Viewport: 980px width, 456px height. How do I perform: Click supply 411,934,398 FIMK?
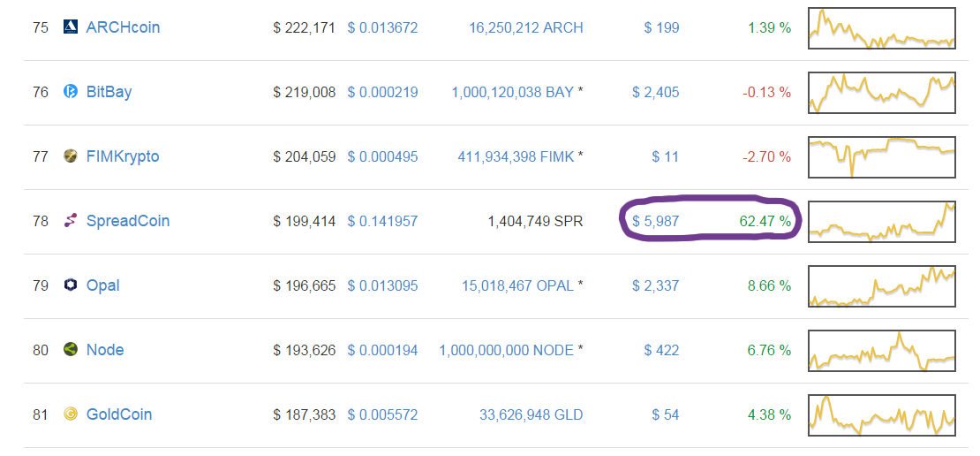tap(516, 156)
